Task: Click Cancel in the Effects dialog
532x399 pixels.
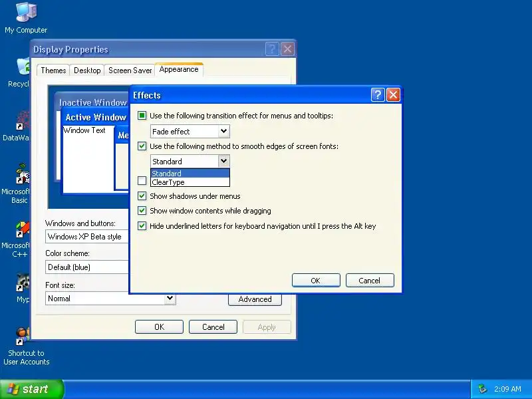Action: (x=370, y=281)
